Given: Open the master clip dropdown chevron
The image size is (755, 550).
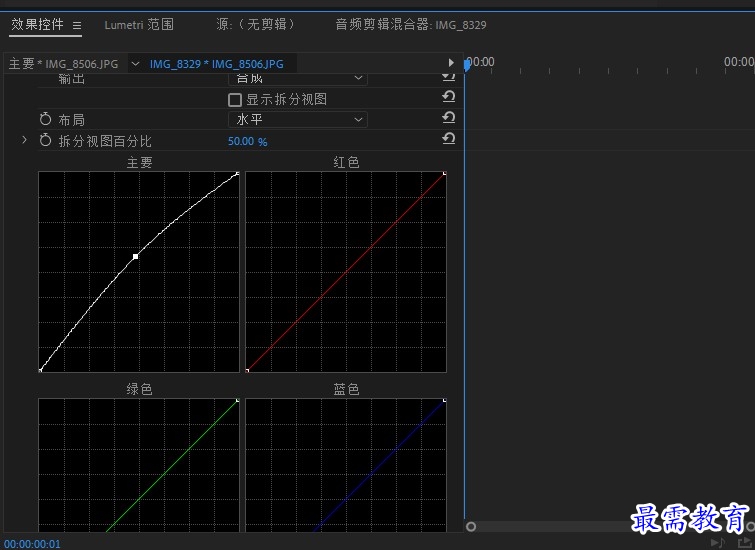Looking at the screenshot, I should [135, 64].
